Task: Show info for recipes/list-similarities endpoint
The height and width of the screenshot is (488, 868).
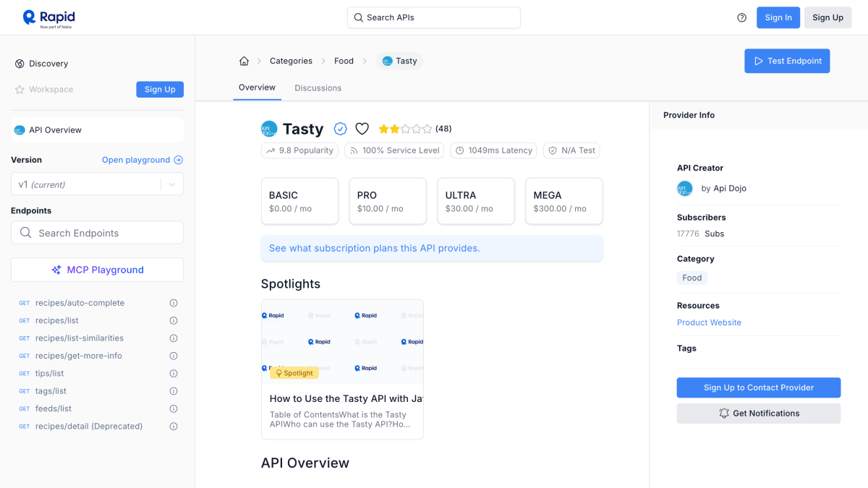Action: [174, 338]
